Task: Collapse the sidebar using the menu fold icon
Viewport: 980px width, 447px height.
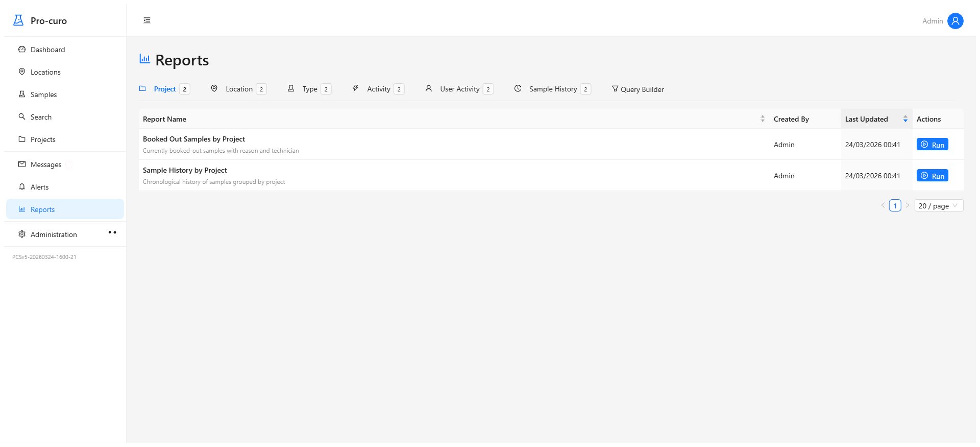Action: coord(147,20)
